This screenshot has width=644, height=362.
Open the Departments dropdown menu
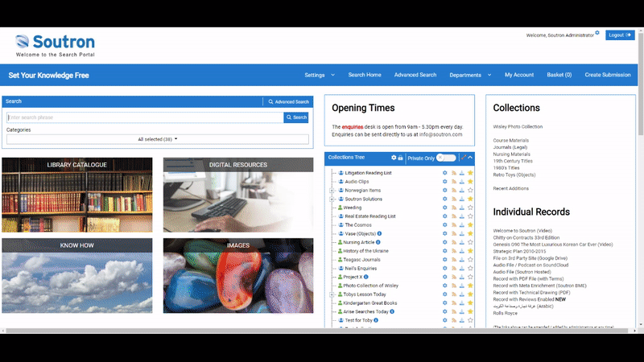[x=470, y=75]
